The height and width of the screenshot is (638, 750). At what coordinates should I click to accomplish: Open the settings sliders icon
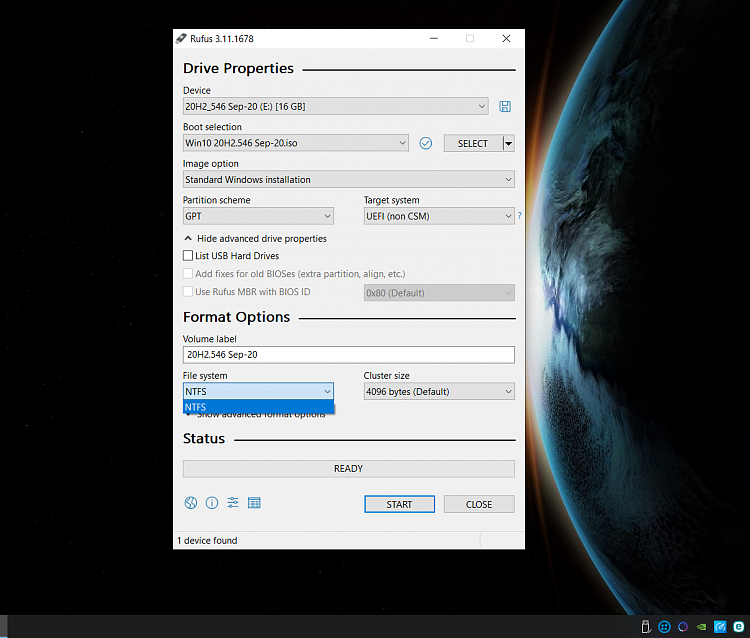233,503
